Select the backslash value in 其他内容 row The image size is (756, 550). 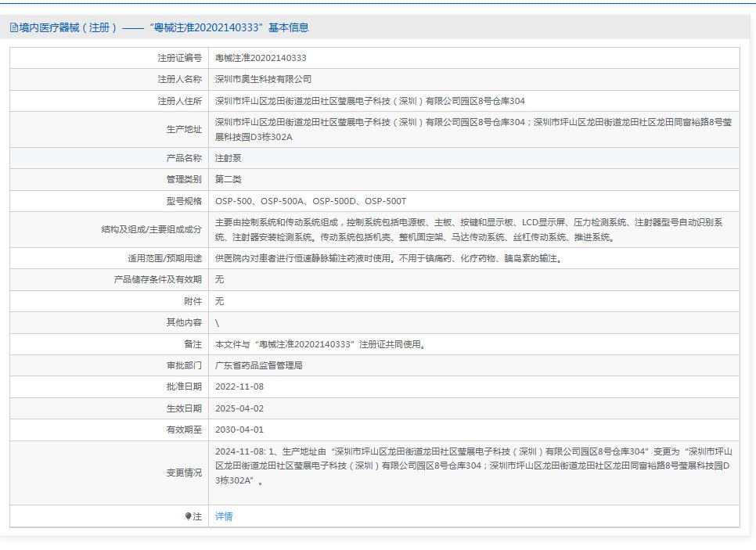tap(217, 323)
